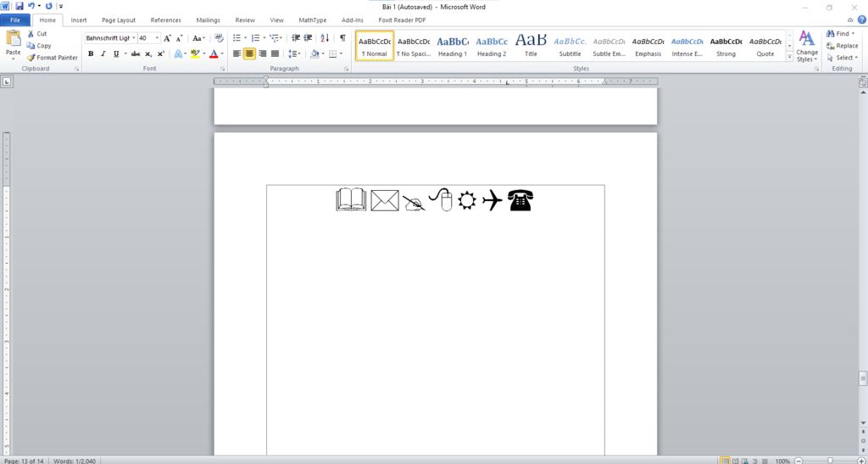The image size is (868, 464).
Task: Toggle show paragraph marks
Action: click(342, 38)
